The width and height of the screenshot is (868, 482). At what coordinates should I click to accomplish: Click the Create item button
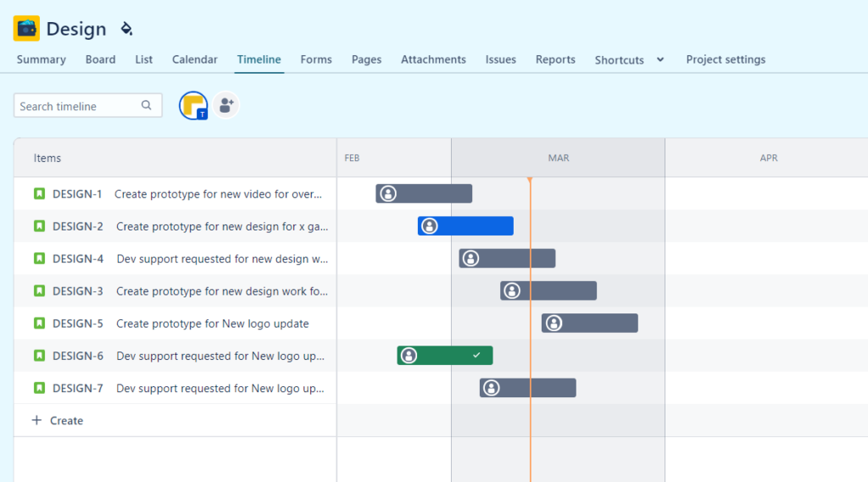tap(66, 420)
